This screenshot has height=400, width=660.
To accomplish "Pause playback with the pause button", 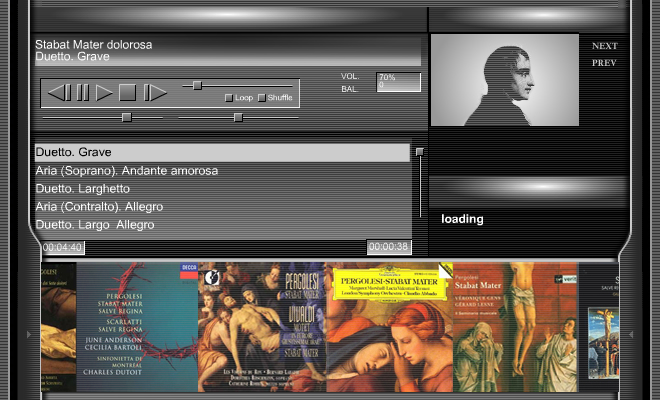I will pyautogui.click(x=83, y=93).
